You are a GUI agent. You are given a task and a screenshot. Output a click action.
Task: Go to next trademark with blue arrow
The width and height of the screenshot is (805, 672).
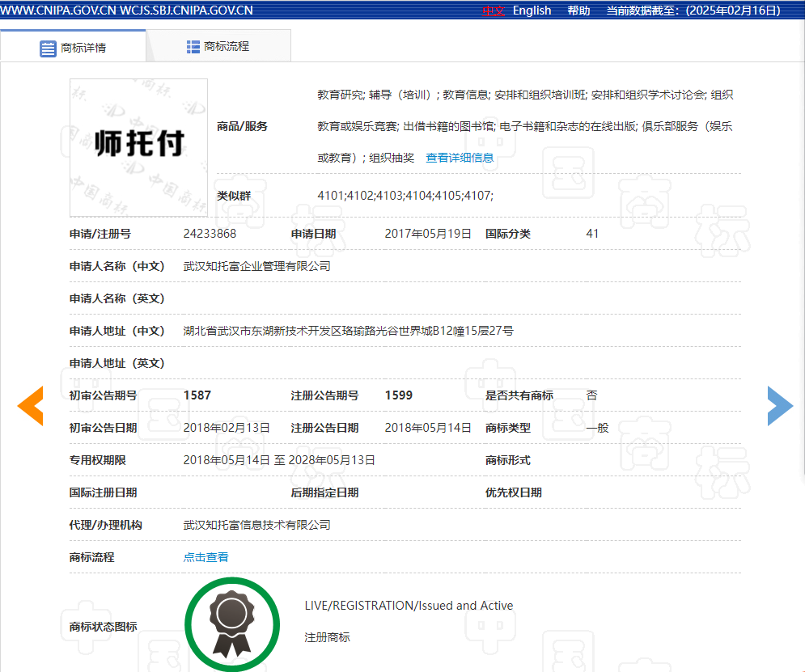point(780,406)
